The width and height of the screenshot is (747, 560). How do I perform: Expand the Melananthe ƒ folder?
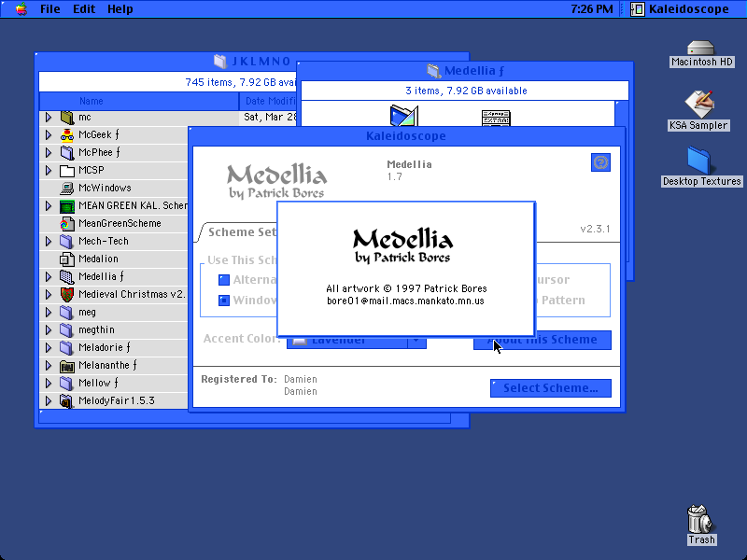tap(49, 365)
